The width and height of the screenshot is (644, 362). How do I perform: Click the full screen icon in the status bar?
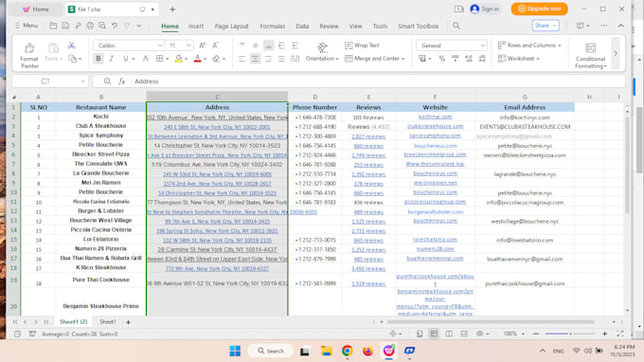620,335
